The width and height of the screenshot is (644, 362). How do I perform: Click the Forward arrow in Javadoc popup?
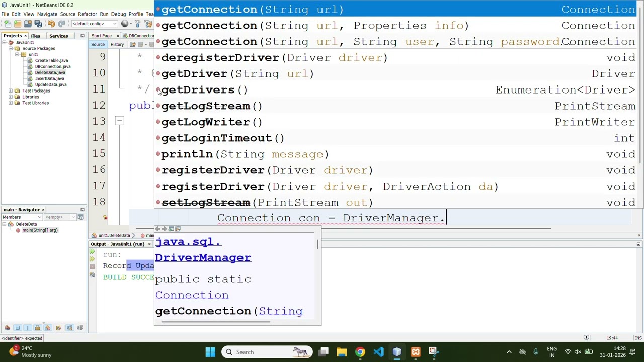(164, 229)
